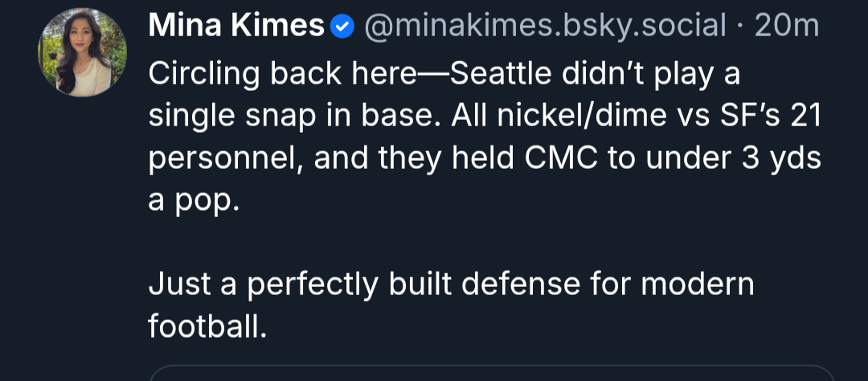Viewport: 868px width, 381px height.
Task: Click the 20m post timestamp
Action: 787,27
